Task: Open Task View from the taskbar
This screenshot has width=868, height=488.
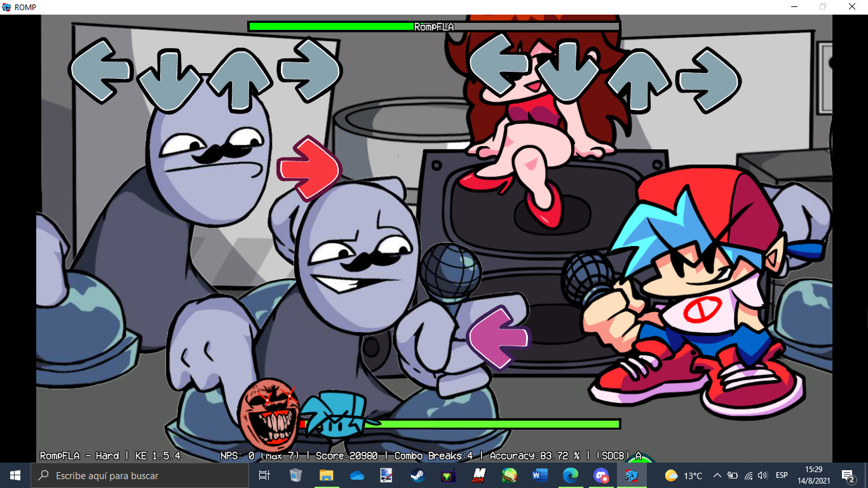Action: 264,475
